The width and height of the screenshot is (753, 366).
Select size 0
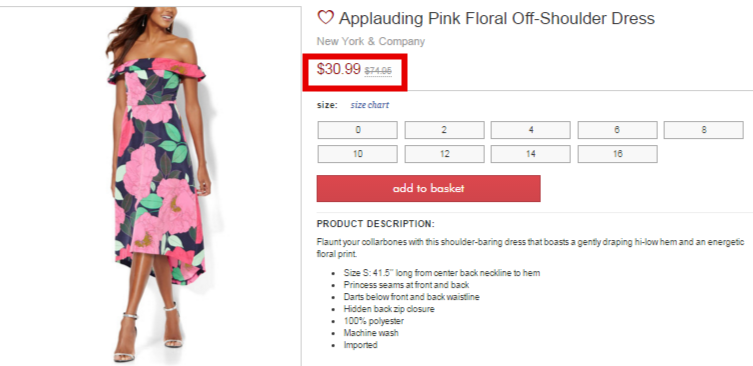[x=357, y=130]
